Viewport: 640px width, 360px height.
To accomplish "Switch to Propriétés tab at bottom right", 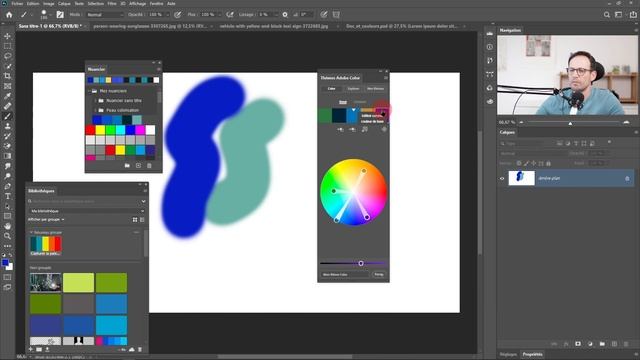I will [532, 354].
